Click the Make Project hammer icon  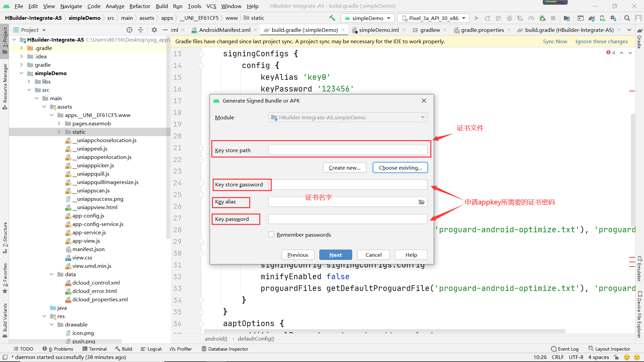pyautogui.click(x=332, y=18)
